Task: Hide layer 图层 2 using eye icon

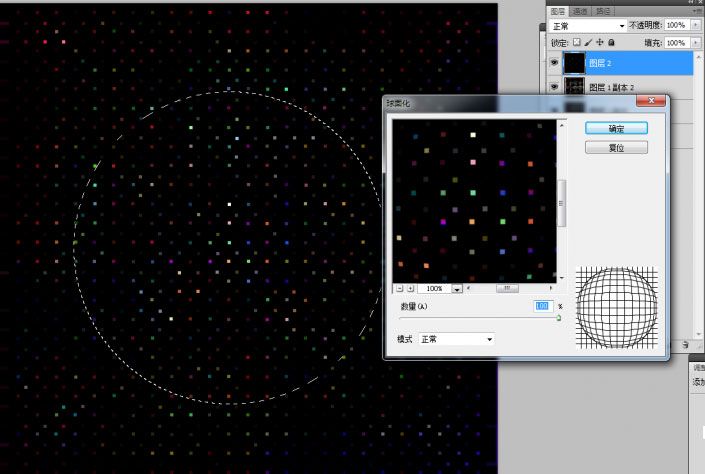Action: pyautogui.click(x=556, y=63)
